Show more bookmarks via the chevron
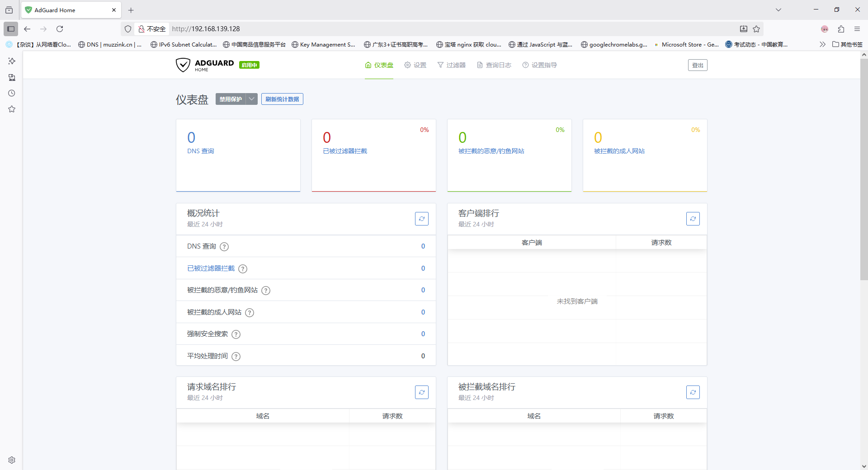Viewport: 868px width, 470px height. [x=822, y=44]
